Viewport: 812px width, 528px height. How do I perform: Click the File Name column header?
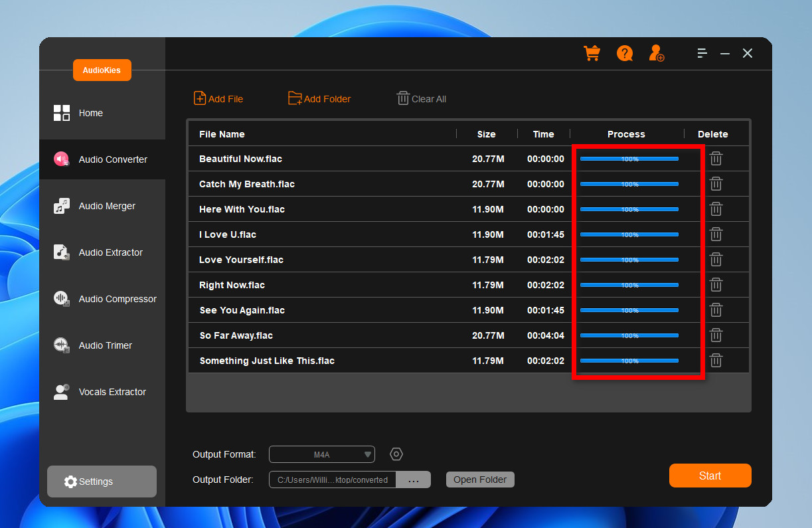pyautogui.click(x=222, y=134)
